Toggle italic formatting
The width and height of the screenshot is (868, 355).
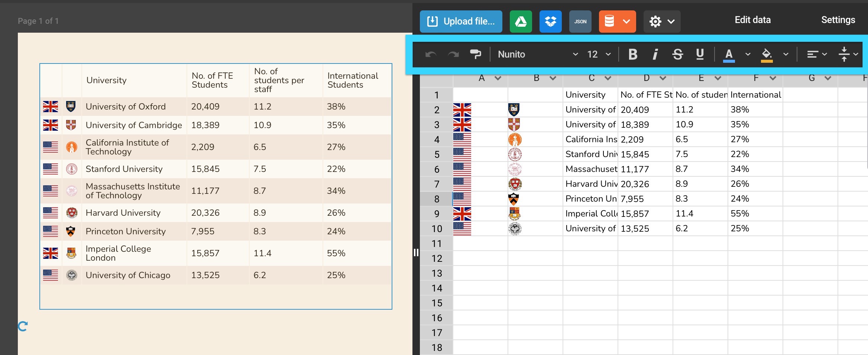655,55
